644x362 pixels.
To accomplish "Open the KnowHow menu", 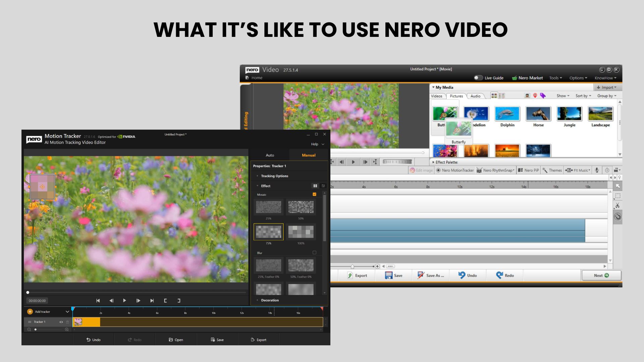I will click(606, 78).
